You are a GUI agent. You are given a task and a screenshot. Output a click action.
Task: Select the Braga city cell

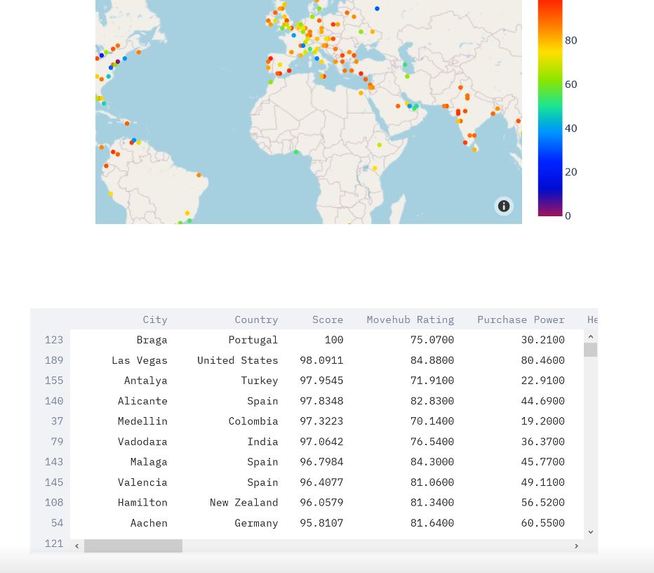(151, 340)
